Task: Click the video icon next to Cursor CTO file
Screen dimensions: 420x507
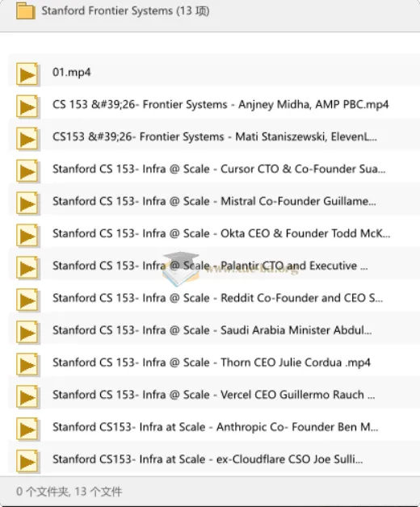Action: 27,171
